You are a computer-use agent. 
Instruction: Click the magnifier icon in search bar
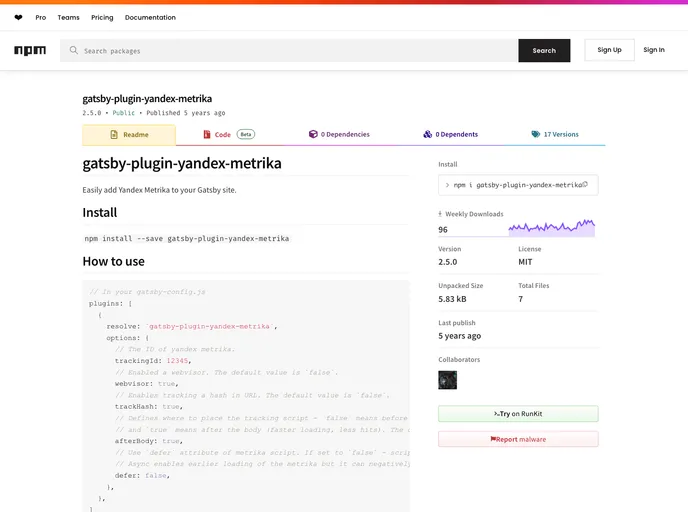pos(74,50)
